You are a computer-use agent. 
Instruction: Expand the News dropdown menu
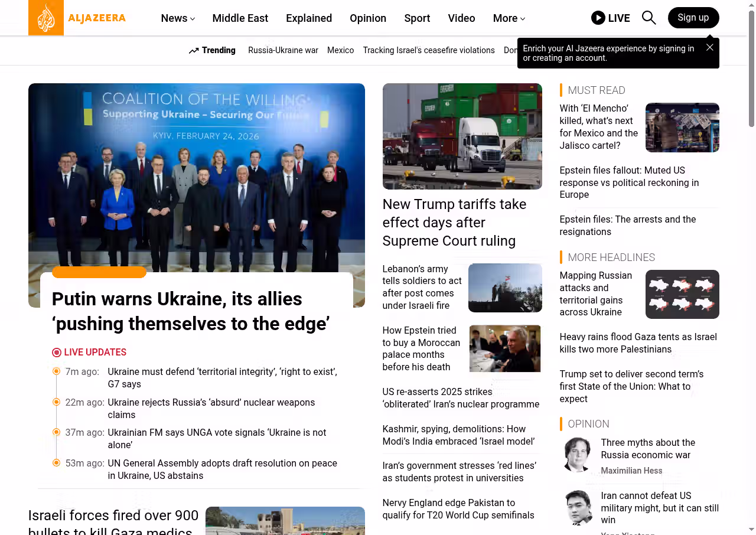click(x=178, y=18)
